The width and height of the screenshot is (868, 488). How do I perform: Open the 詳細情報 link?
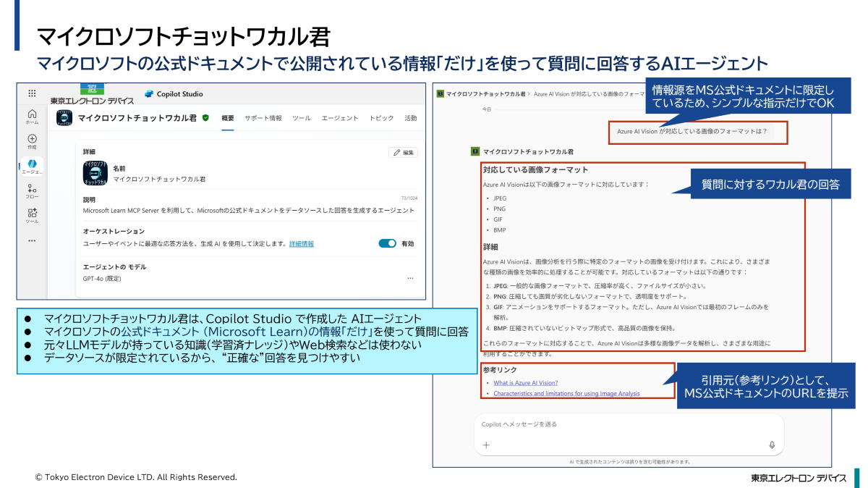point(302,244)
